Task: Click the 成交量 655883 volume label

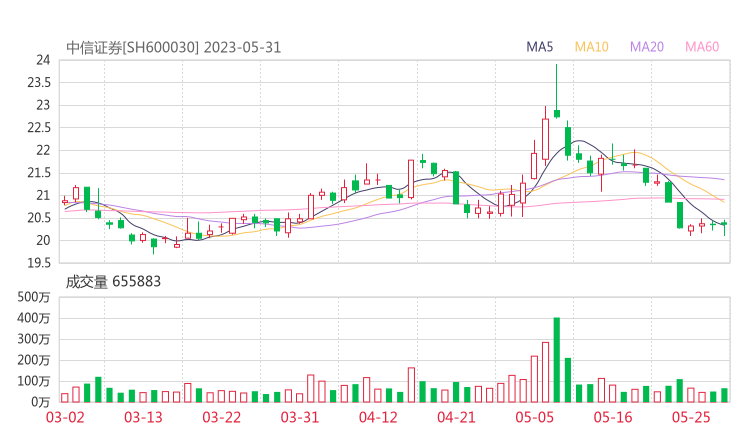Action: pos(113,282)
